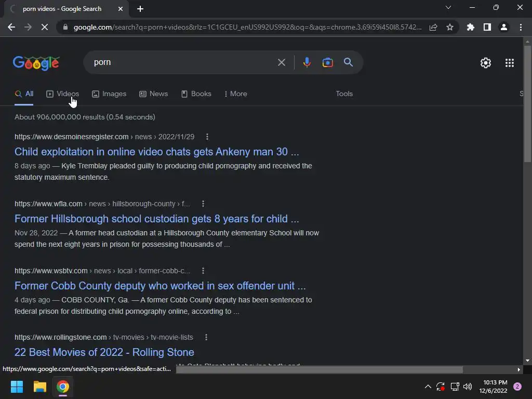Screen dimensions: 532x399
Task: Open the wfla.com result options
Action: 203,204
